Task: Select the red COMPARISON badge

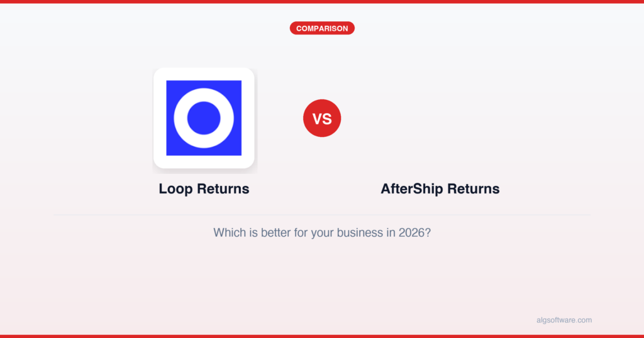Action: (322, 28)
